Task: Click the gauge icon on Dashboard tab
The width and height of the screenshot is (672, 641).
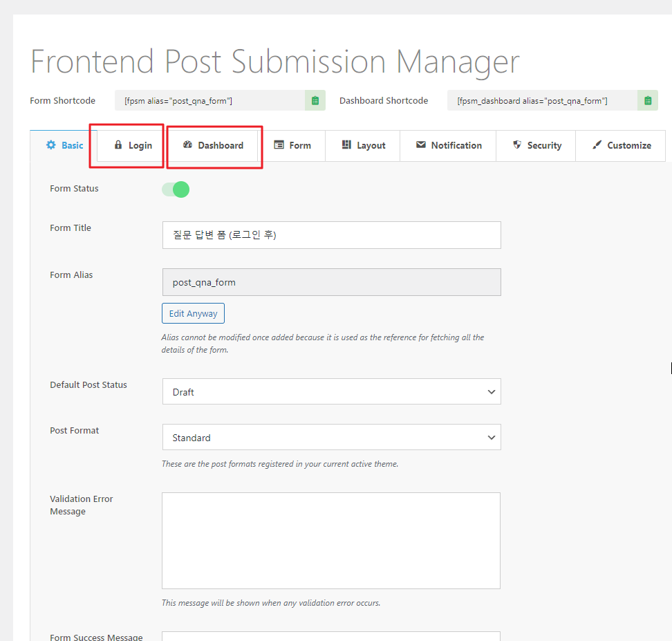Action: click(x=187, y=145)
